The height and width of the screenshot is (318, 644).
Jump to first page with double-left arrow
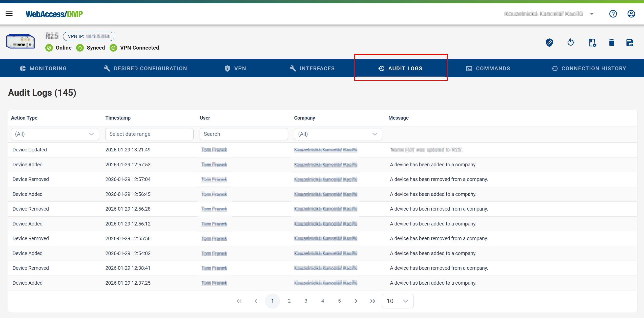239,301
